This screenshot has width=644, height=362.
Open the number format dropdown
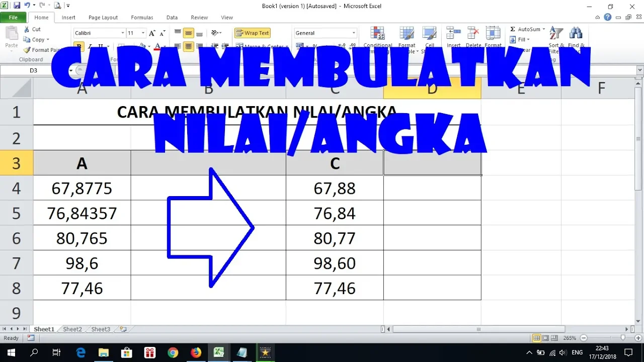point(354,33)
